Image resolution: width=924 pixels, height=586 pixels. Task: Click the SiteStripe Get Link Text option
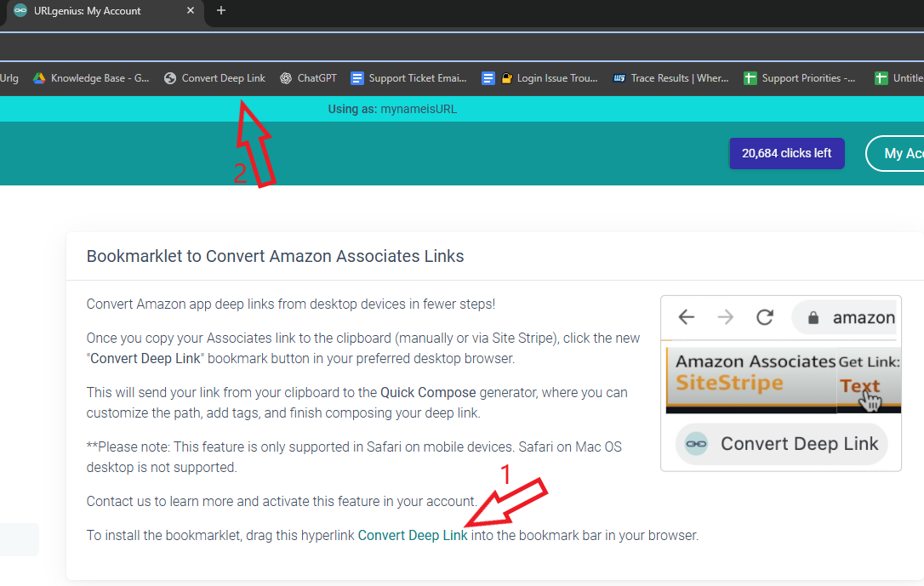click(x=859, y=386)
